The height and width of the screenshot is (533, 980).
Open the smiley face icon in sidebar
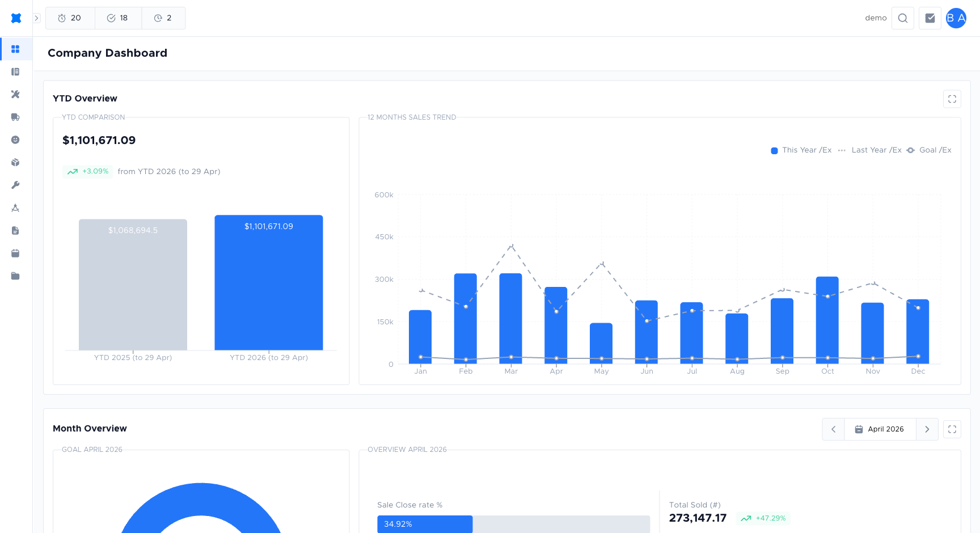tap(15, 140)
